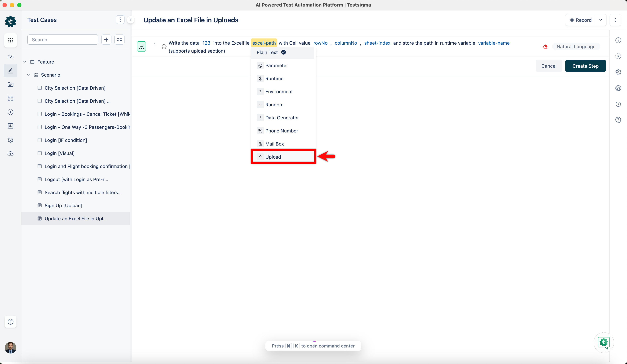The image size is (627, 364).
Task: Toggle multi-select checklist button near search
Action: (119, 40)
